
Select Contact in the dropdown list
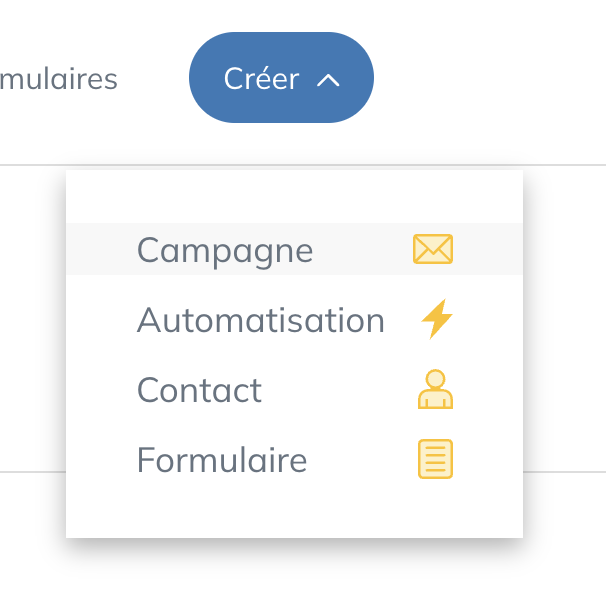[x=294, y=389]
